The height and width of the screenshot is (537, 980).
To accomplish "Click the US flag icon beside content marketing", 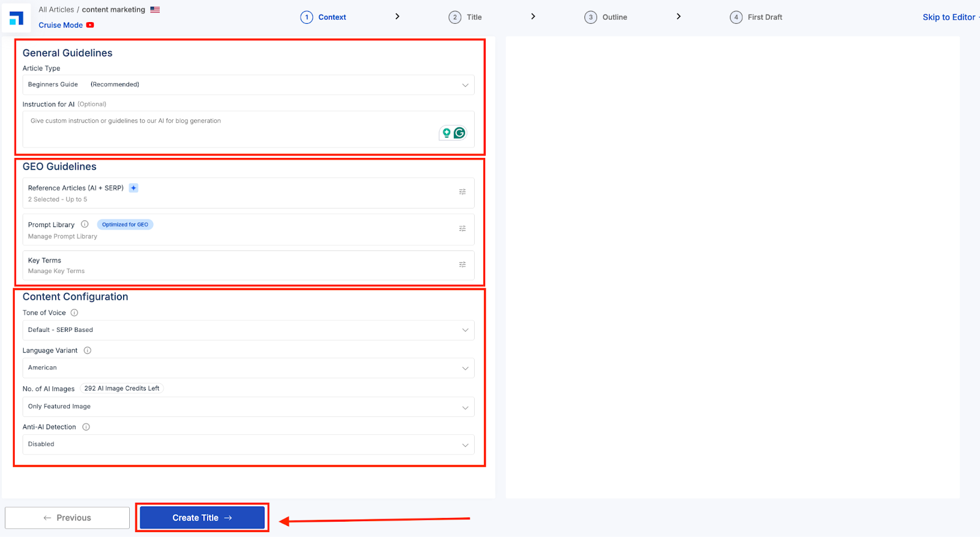I will [x=155, y=10].
